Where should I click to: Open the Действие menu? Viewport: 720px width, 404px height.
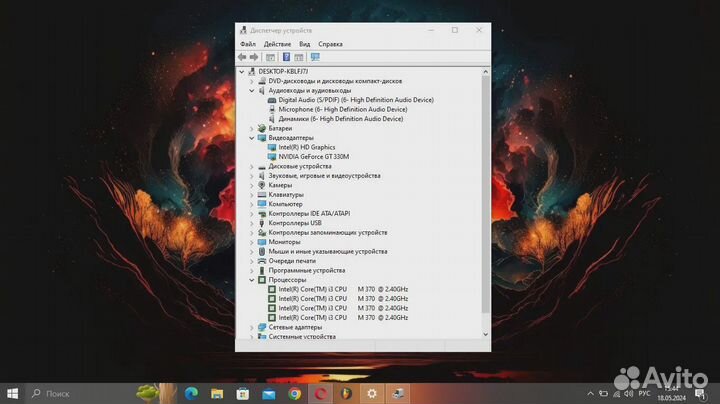[x=277, y=44]
